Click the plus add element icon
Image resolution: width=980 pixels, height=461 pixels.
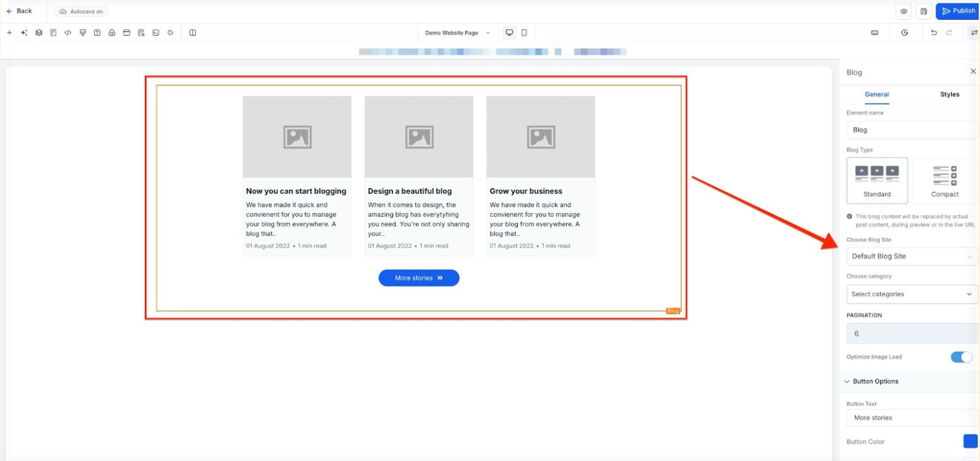(9, 33)
